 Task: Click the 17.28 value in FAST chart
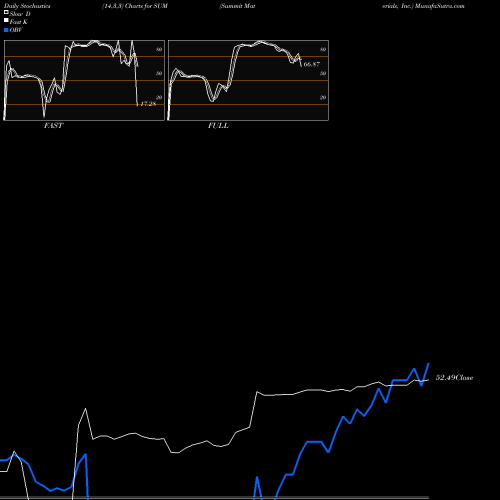[x=148, y=104]
